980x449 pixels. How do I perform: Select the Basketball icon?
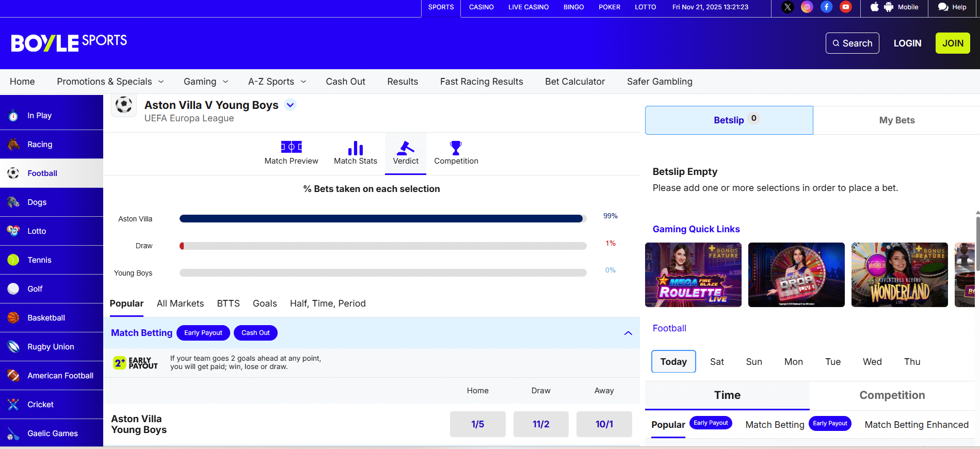tap(13, 318)
